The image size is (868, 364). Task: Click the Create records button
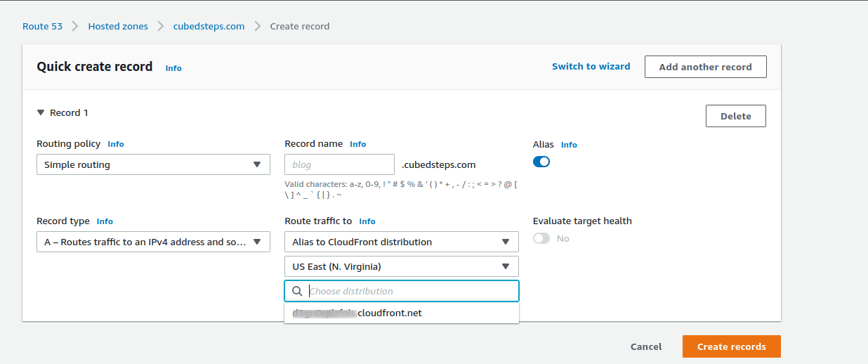click(731, 346)
